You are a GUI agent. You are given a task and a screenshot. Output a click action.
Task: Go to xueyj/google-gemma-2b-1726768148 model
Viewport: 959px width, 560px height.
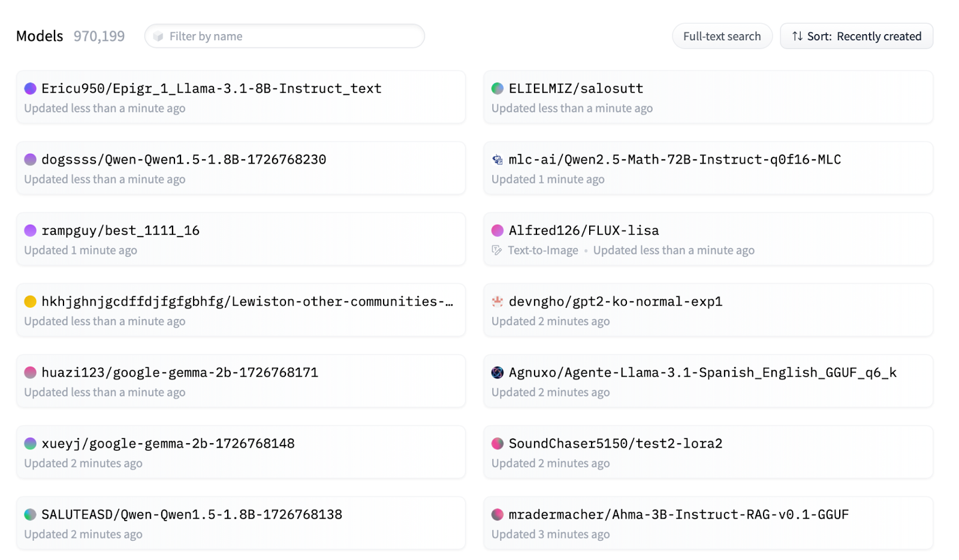click(x=168, y=444)
